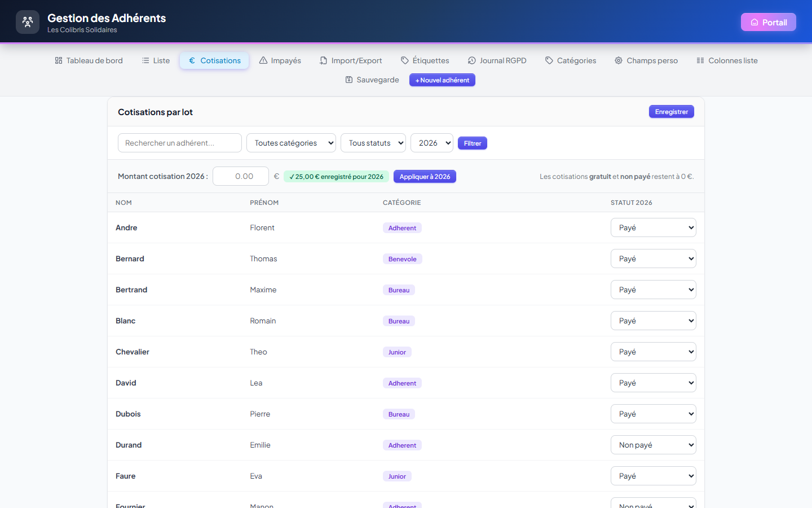Click the Appliquer à 2026 button
Image resolution: width=812 pixels, height=508 pixels.
[425, 177]
